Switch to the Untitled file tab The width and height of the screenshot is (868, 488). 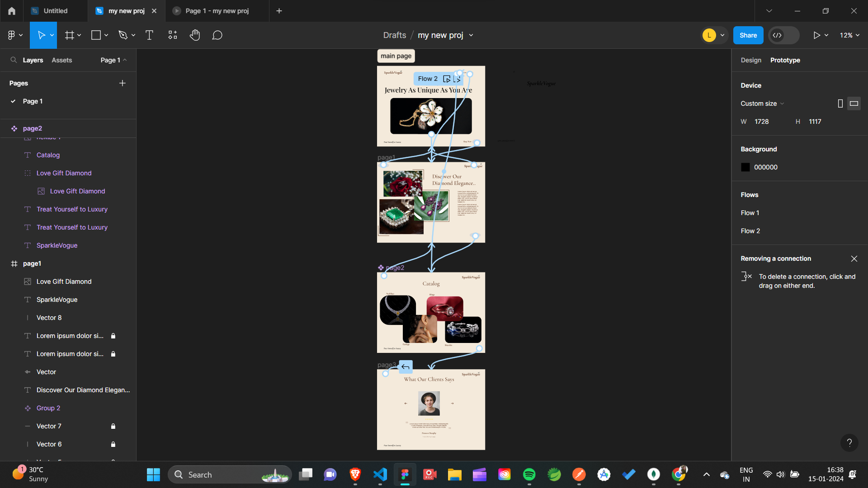[x=55, y=11]
